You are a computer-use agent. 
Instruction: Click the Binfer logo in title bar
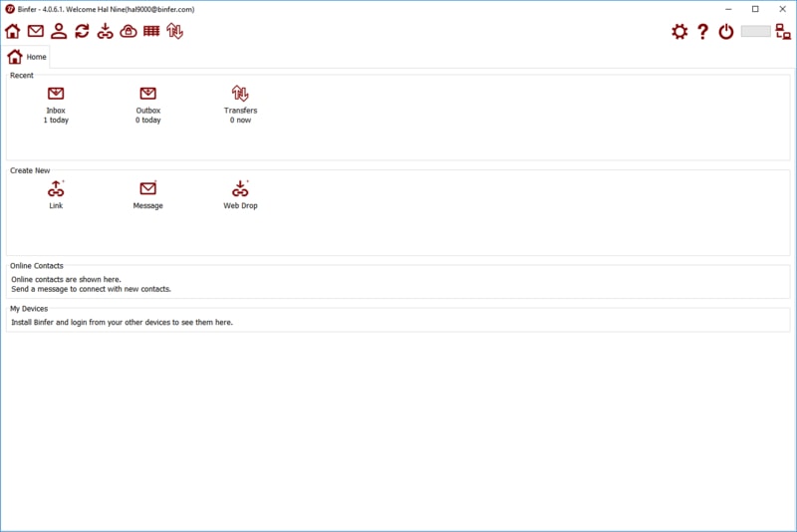(x=10, y=9)
